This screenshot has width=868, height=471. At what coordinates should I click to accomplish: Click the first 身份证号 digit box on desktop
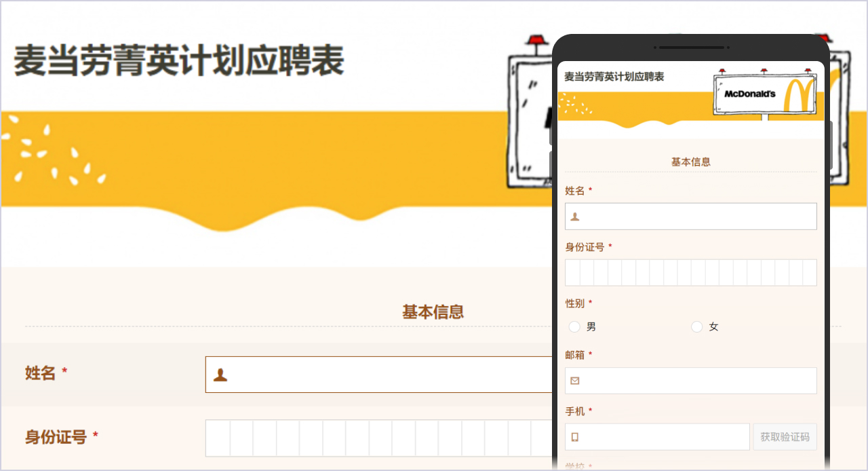(216, 438)
